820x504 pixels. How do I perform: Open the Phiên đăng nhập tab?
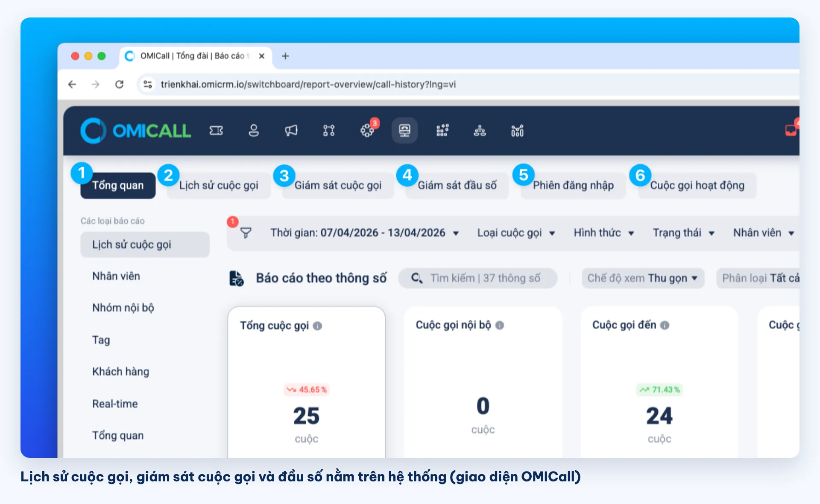click(573, 185)
